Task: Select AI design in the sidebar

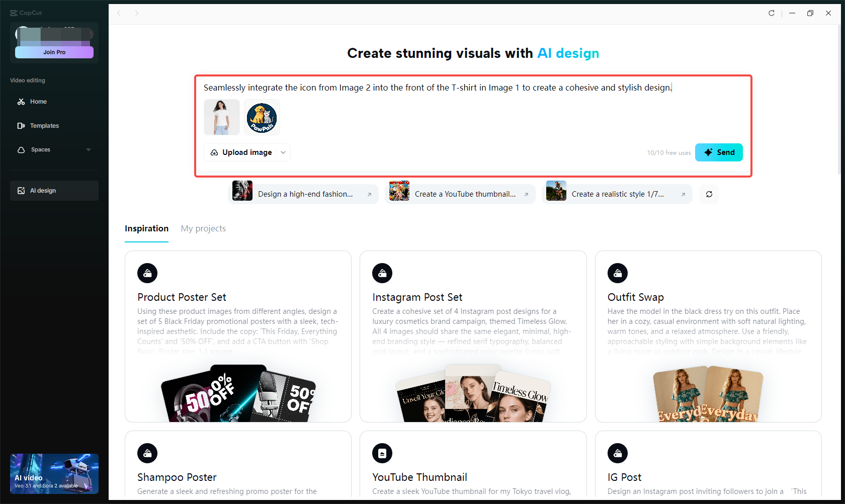Action: (54, 191)
